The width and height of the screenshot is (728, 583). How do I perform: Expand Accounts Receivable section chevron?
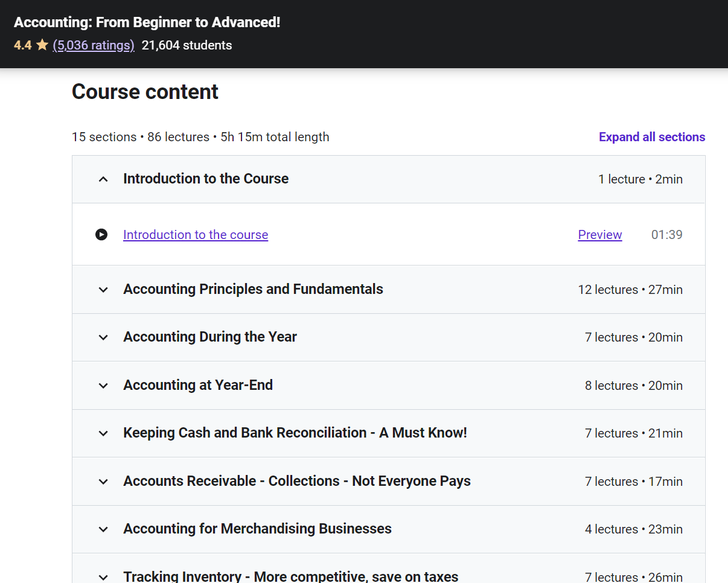(103, 482)
